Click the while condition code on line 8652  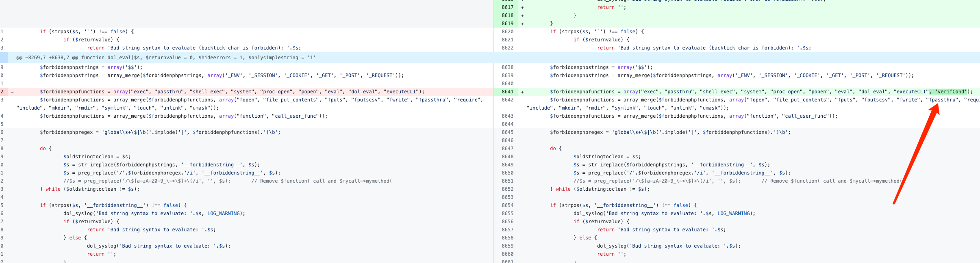(600, 189)
